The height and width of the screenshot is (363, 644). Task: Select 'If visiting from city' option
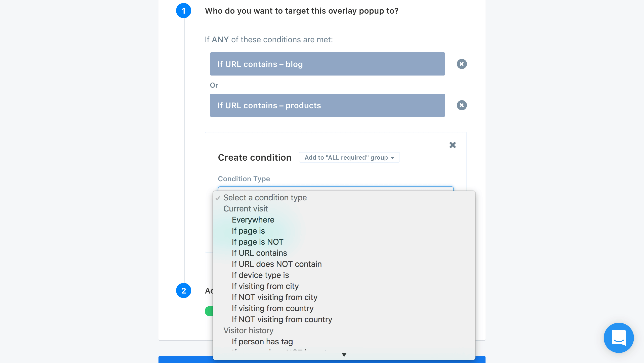(x=265, y=286)
